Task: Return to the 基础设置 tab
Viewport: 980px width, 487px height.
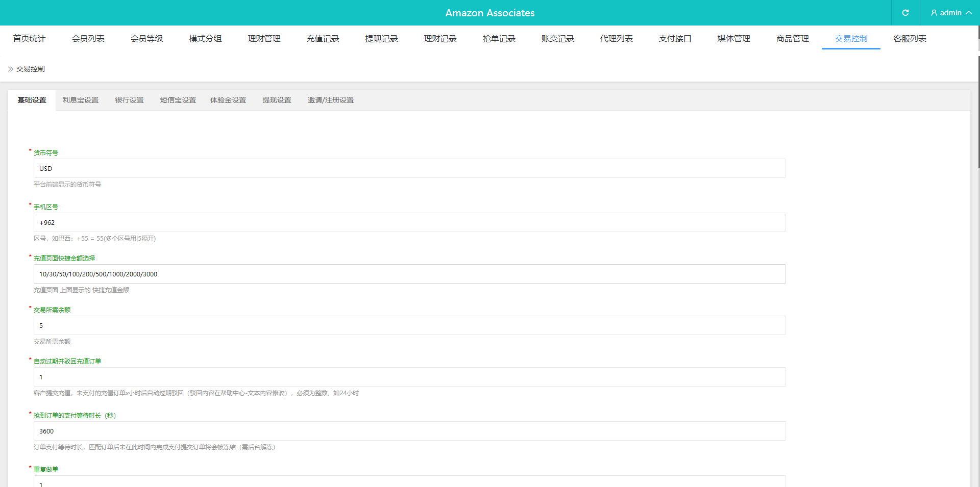Action: [x=32, y=100]
